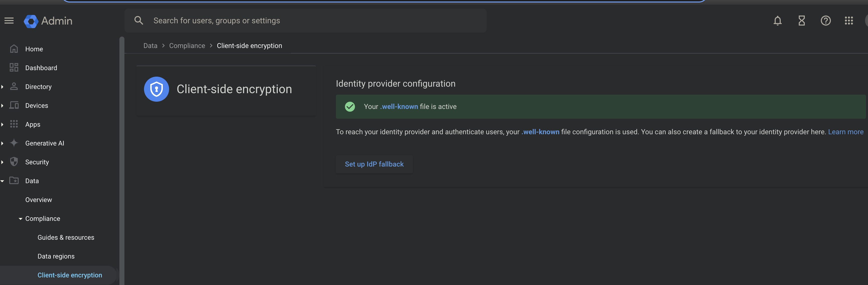Collapse the Data sidebar section
868x285 pixels.
pos(3,181)
